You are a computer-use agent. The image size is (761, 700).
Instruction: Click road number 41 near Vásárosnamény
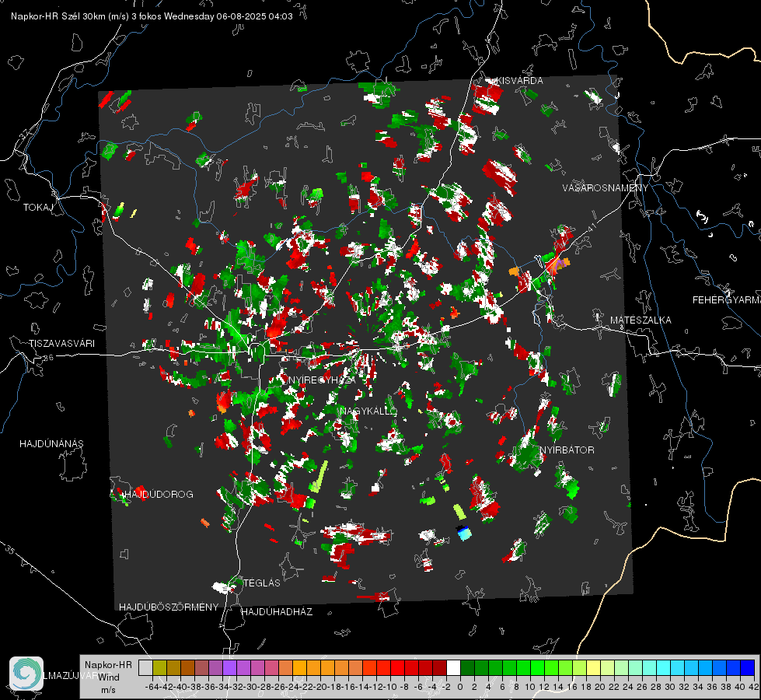[591, 228]
